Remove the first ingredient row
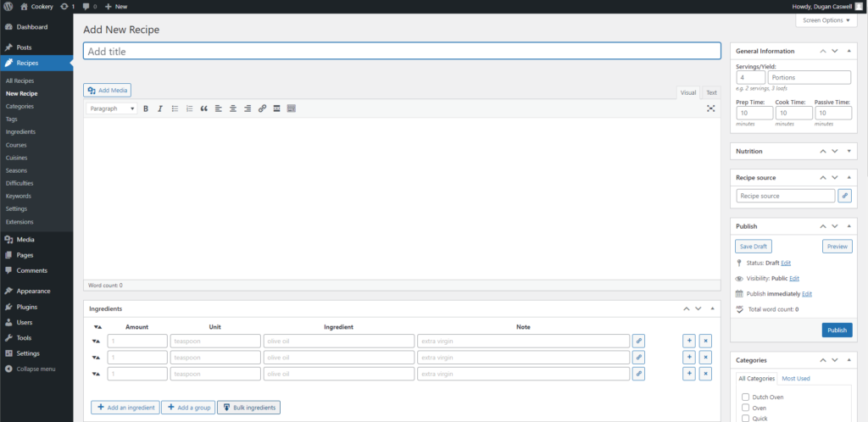The width and height of the screenshot is (868, 422). pyautogui.click(x=705, y=341)
